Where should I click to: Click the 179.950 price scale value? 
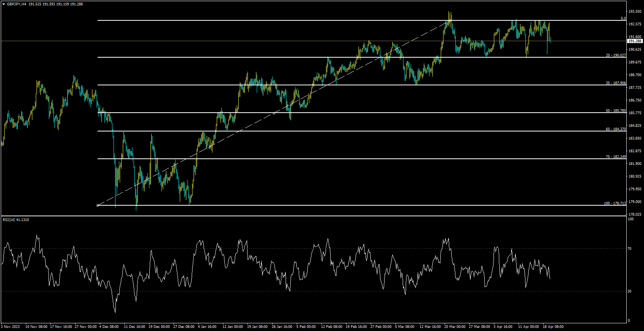point(635,189)
